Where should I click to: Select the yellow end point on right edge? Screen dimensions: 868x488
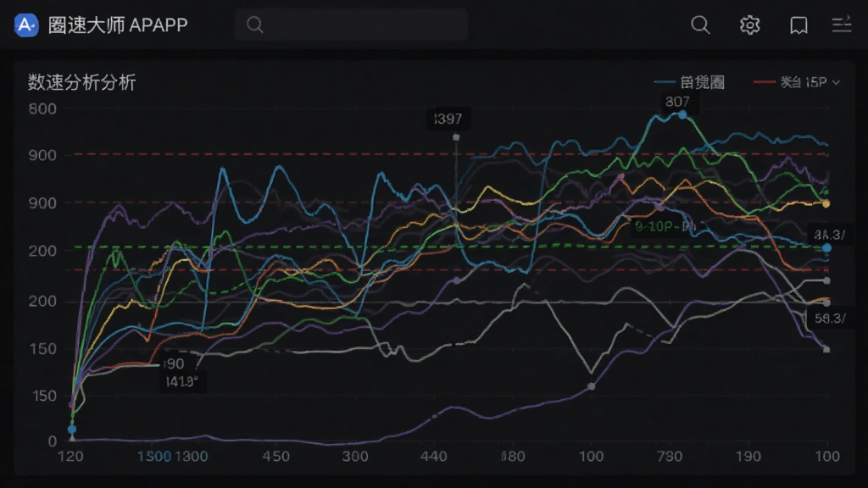pos(826,203)
